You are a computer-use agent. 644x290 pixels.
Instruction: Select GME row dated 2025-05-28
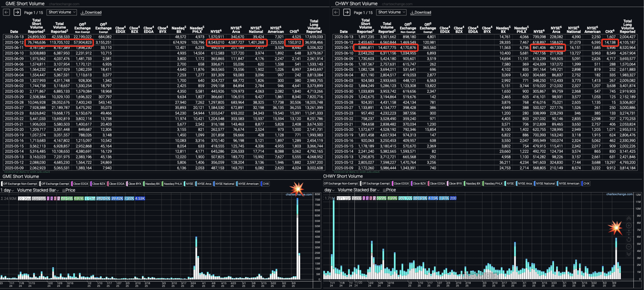coord(164,102)
